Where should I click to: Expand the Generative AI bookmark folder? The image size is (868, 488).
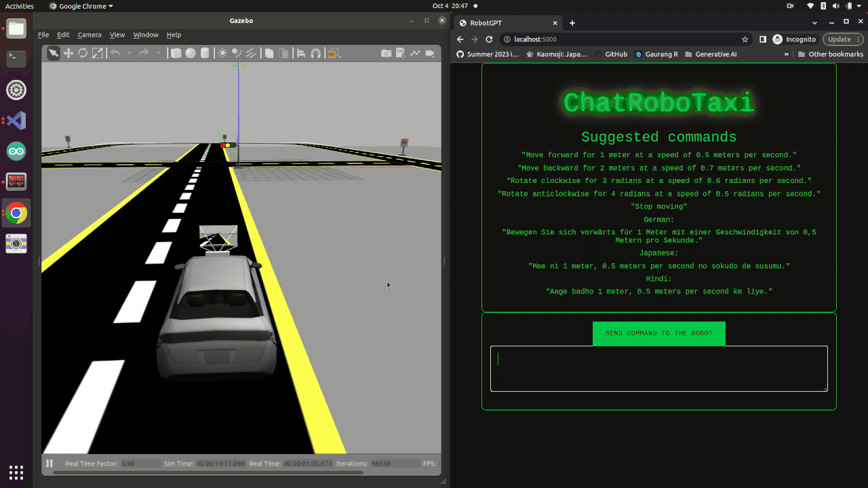pos(711,54)
